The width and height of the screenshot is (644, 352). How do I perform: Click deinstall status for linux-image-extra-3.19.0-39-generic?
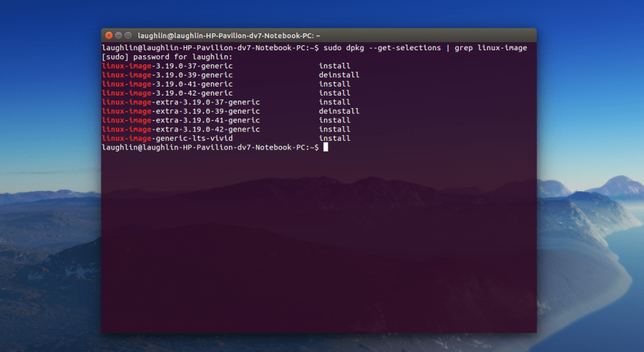click(339, 111)
